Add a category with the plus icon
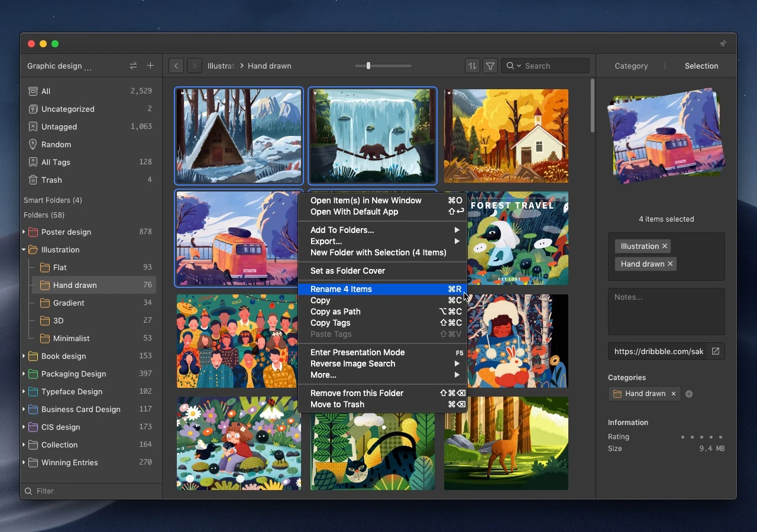757x532 pixels. [689, 394]
